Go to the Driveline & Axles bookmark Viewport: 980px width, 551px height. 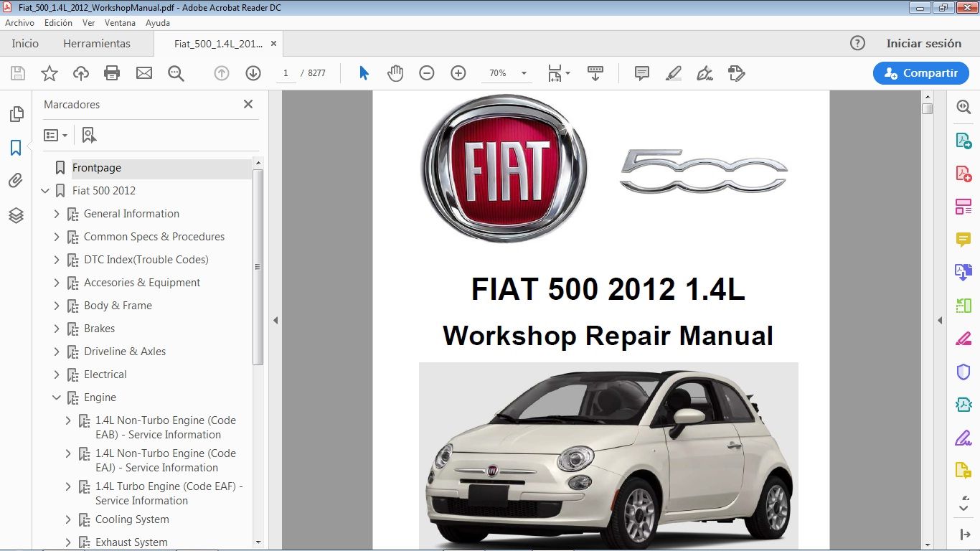pyautogui.click(x=125, y=352)
